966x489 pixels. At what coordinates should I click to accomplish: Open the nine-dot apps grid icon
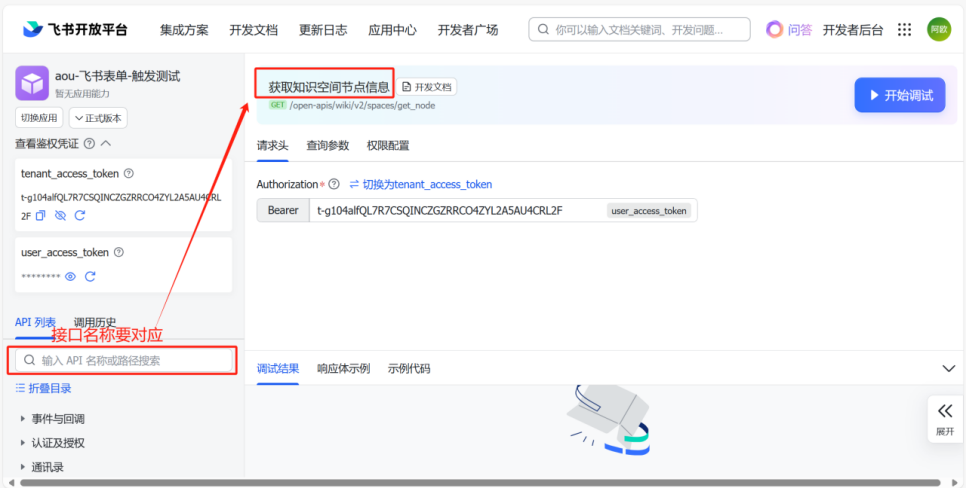[x=904, y=30]
